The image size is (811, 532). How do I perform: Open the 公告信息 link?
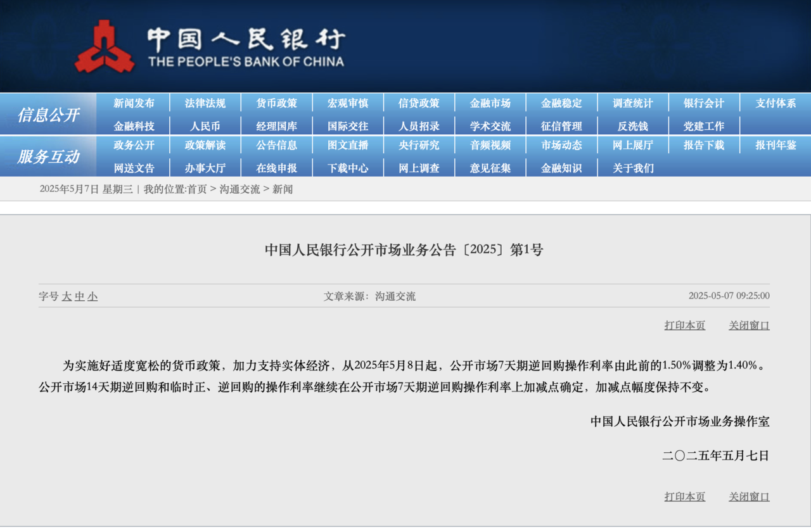tap(276, 145)
